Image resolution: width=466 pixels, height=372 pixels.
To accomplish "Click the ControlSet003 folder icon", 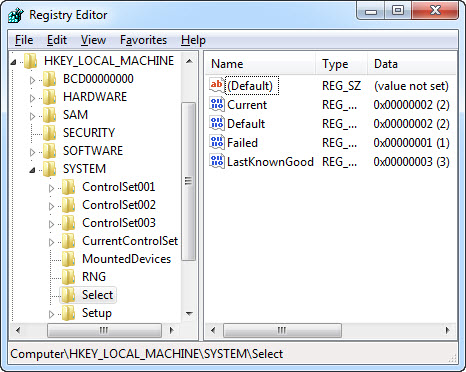I will point(69,223).
